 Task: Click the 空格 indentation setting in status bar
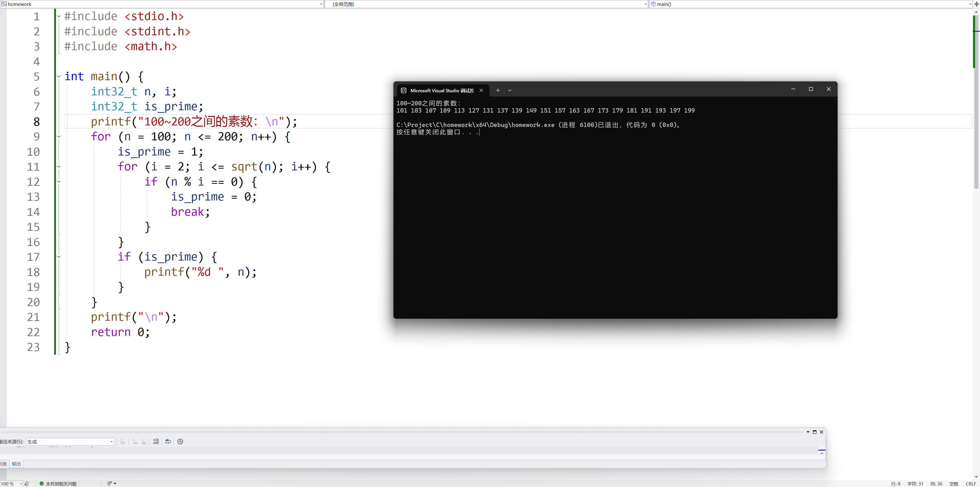click(953, 484)
